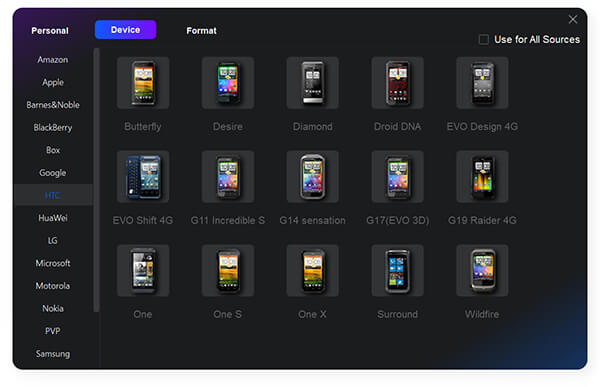Pick the G11 Incredible S icon

[228, 176]
